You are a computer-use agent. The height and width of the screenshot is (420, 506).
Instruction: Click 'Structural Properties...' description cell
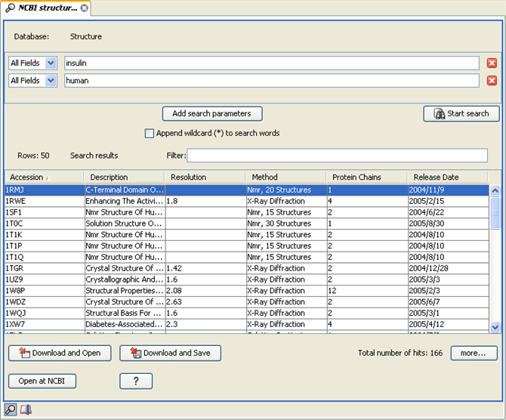tap(125, 291)
